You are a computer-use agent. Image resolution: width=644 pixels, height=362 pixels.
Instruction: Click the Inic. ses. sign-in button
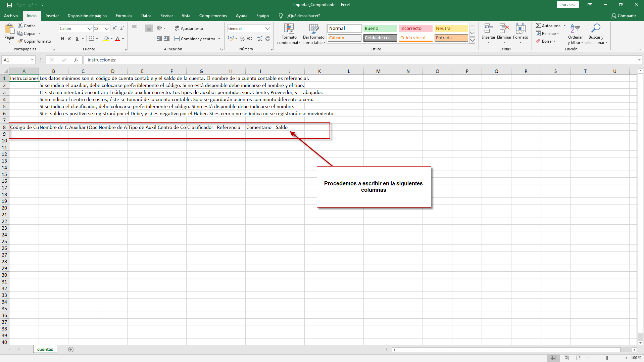(x=567, y=5)
